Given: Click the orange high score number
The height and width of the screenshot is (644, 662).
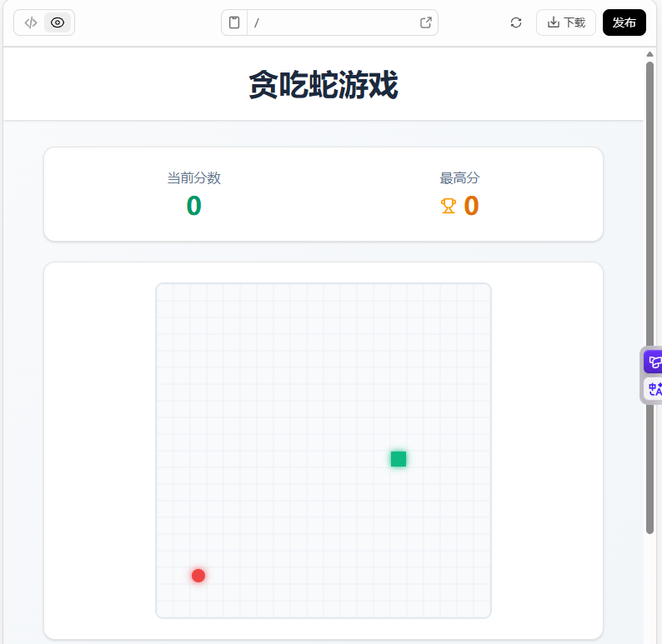Looking at the screenshot, I should click(471, 206).
